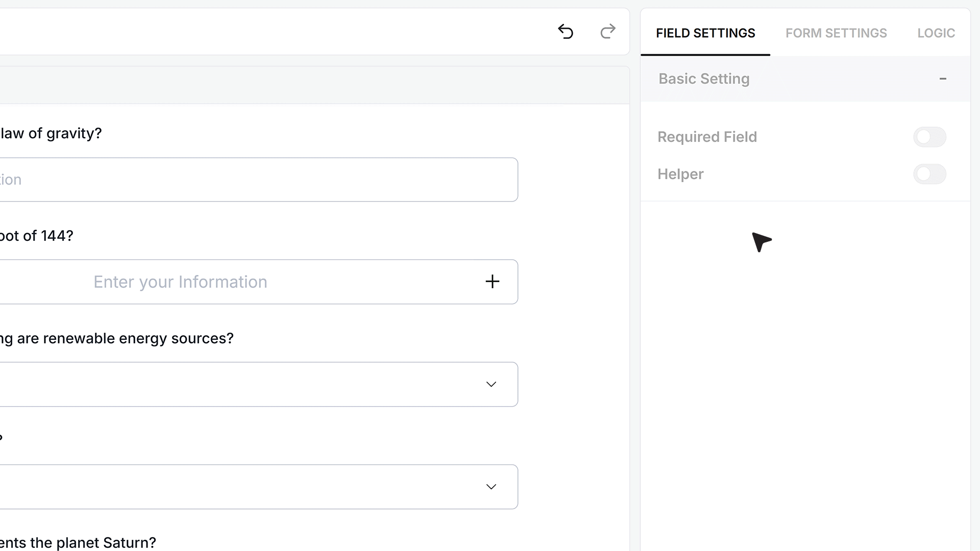Click the law of gravity answer field
Image resolution: width=980 pixels, height=551 pixels.
tap(259, 180)
